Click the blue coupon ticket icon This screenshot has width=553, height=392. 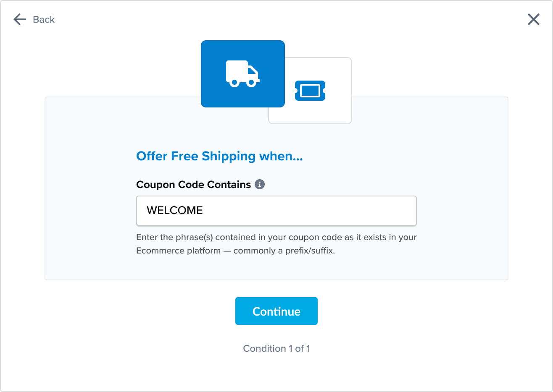tap(310, 91)
